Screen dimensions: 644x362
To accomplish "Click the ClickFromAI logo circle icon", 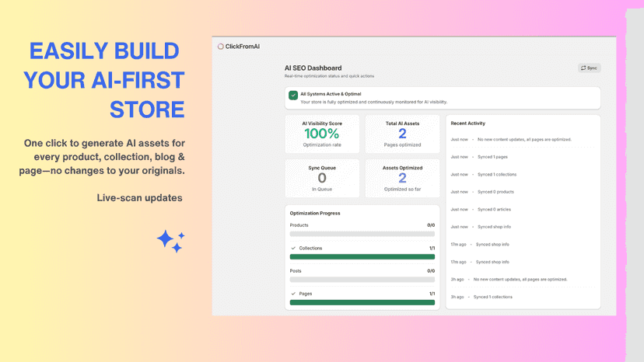I will click(221, 47).
